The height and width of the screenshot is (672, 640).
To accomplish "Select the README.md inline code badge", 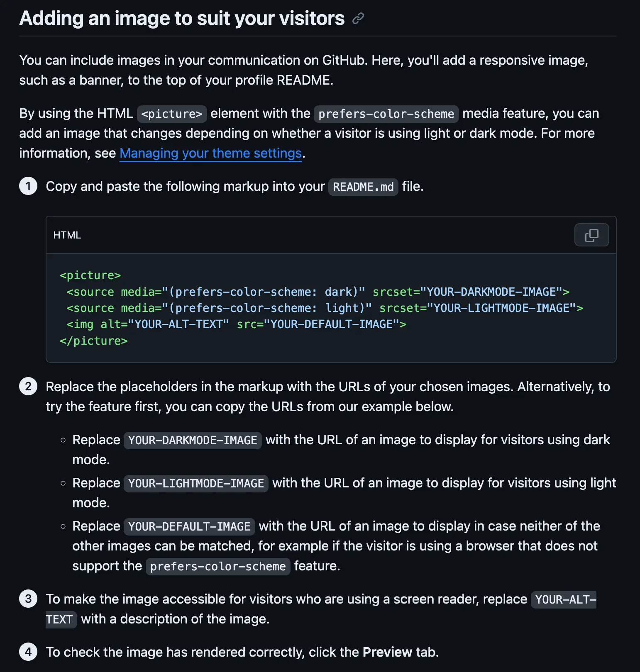I will [x=363, y=187].
